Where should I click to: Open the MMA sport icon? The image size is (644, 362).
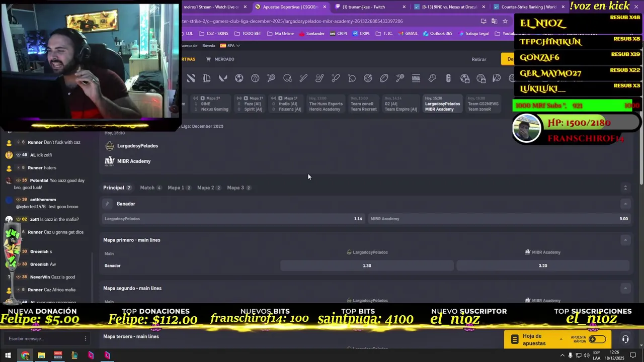(416, 78)
